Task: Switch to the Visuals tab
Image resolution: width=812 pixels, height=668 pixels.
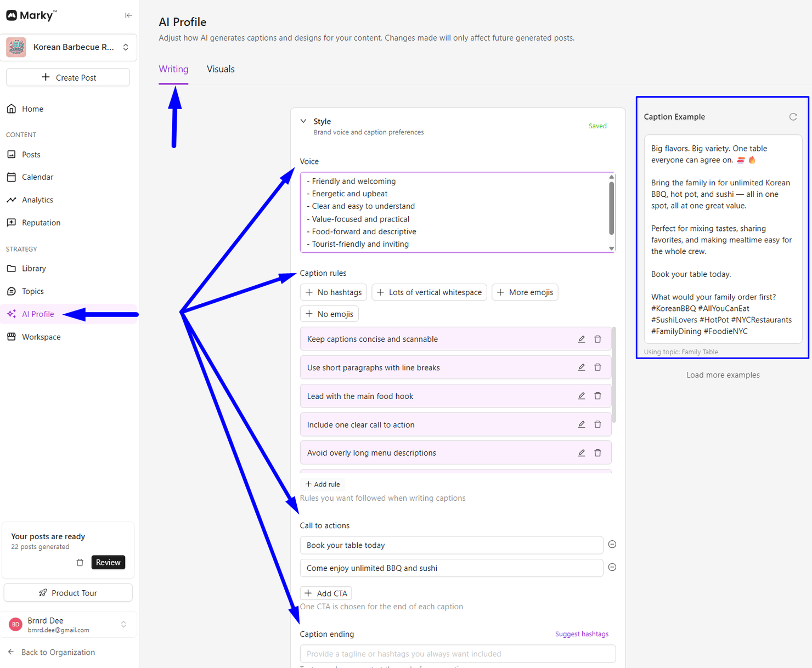Action: (221, 69)
